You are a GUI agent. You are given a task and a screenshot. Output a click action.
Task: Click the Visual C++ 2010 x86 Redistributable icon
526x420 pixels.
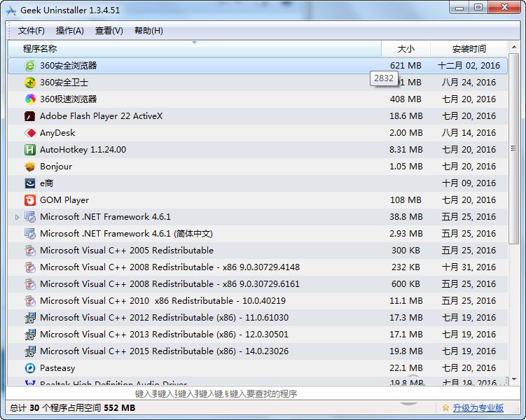[30, 301]
